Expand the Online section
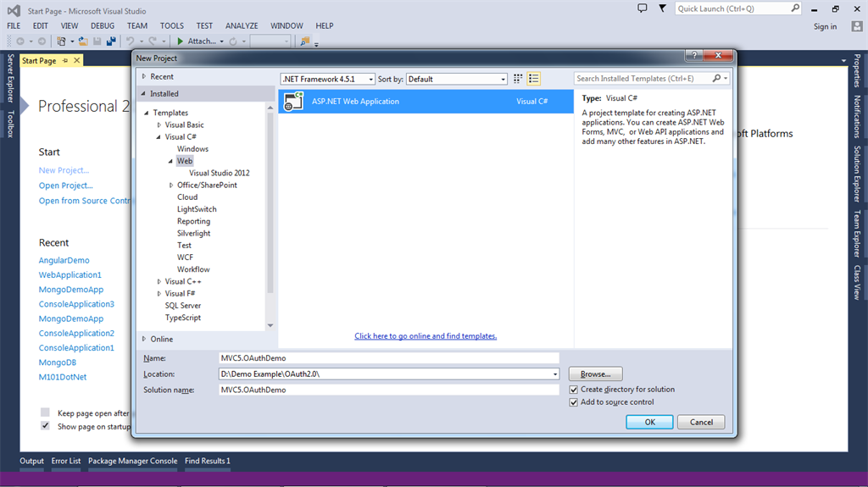 pos(144,339)
